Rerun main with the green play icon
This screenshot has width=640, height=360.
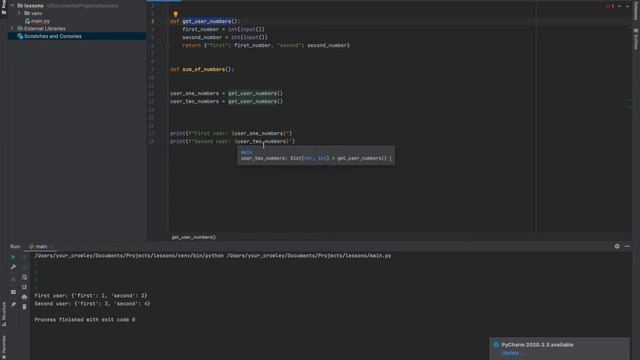[13, 257]
